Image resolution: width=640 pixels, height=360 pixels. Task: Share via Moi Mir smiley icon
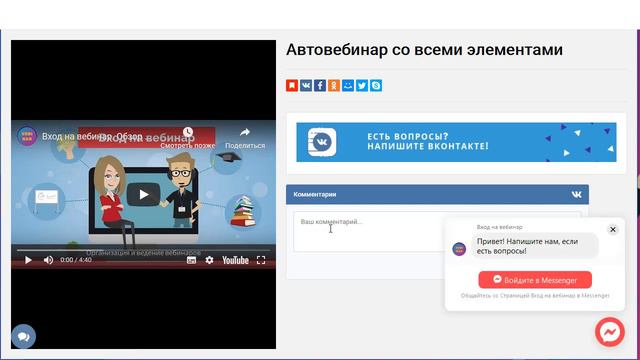pos(348,85)
